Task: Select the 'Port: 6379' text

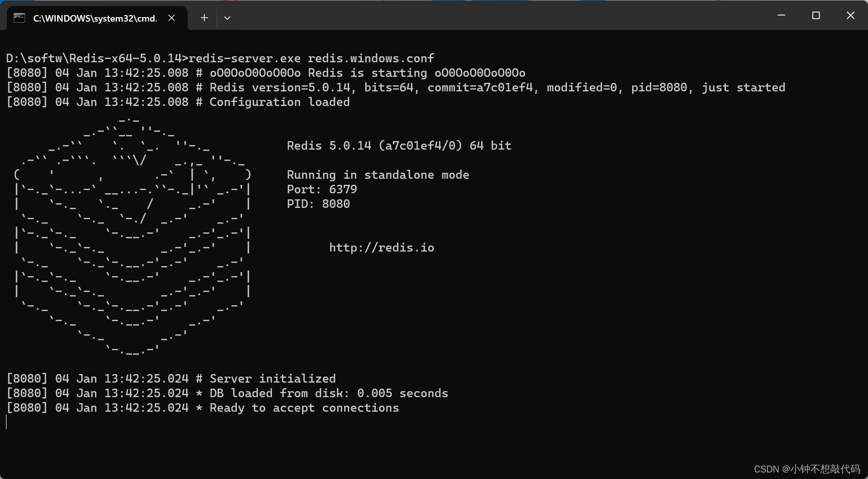Action: click(322, 189)
